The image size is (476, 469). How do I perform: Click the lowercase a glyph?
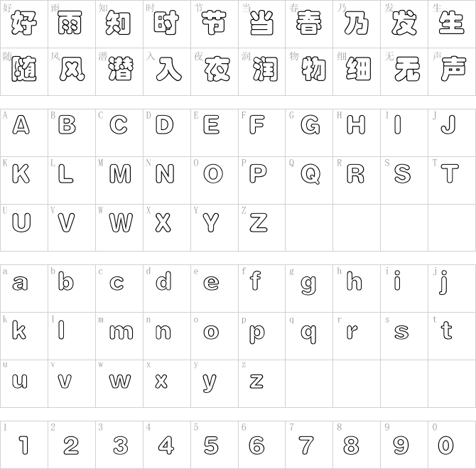coord(20,283)
